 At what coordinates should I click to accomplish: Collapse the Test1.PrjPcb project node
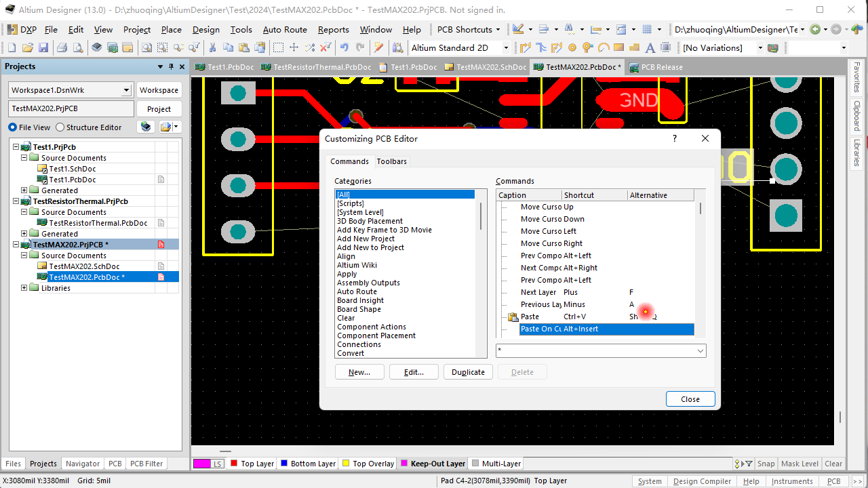click(16, 147)
